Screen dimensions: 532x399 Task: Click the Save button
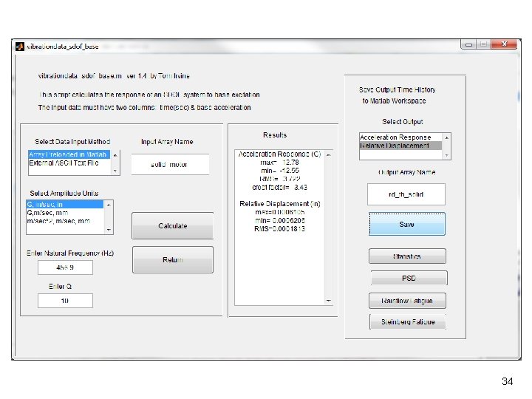coord(407,225)
